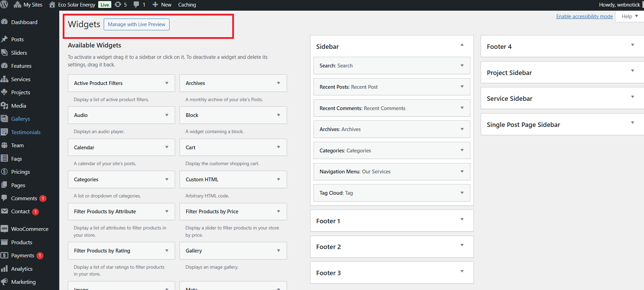This screenshot has width=644, height=290.
Task: Click the Testimonials menu icon
Action: pos(4,132)
